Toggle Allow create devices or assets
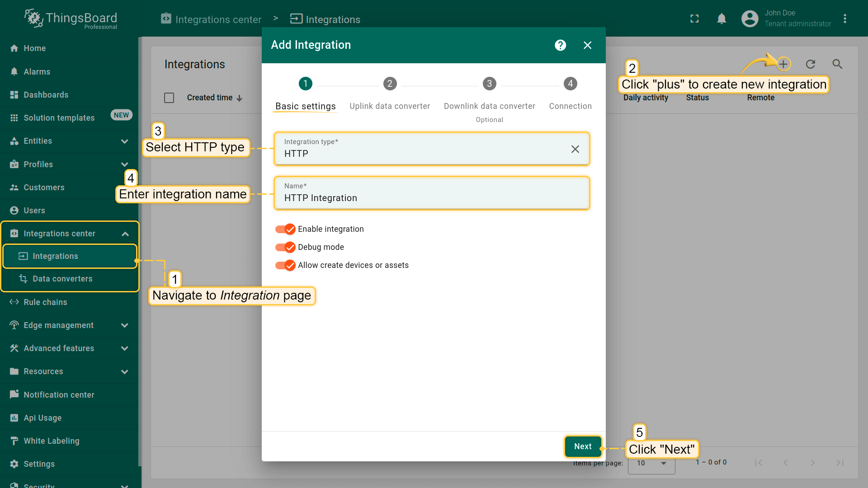This screenshot has height=488, width=868. (x=285, y=265)
